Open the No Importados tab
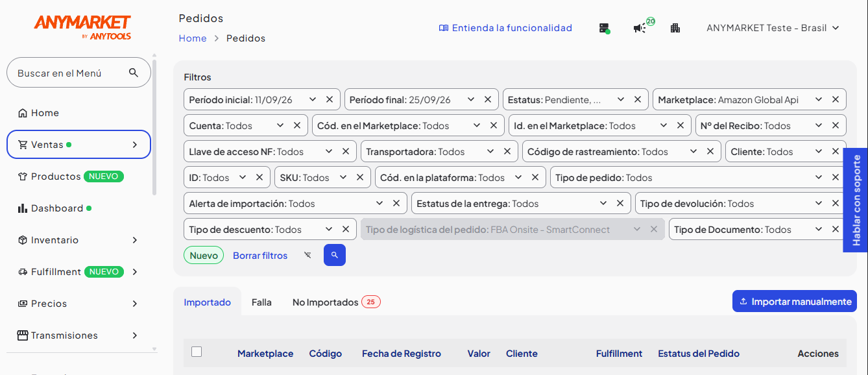The image size is (868, 375). pos(336,302)
